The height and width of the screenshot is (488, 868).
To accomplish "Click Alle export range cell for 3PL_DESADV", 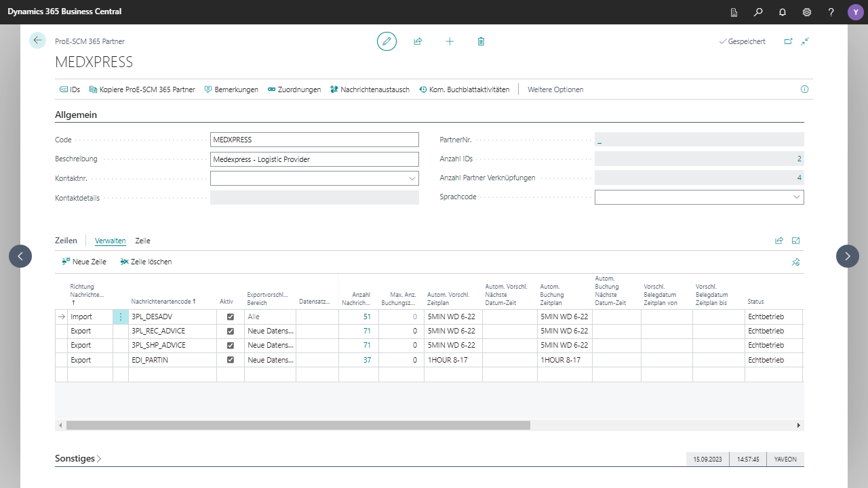I will 270,317.
